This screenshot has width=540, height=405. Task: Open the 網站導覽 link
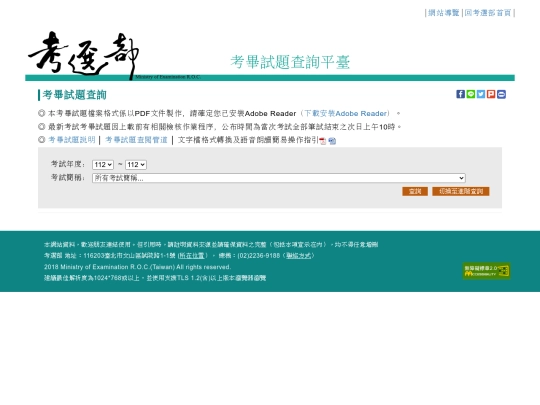click(x=444, y=13)
